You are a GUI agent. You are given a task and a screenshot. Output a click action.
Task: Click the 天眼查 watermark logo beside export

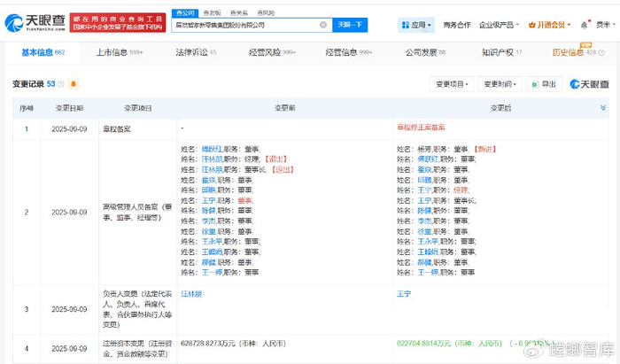[589, 84]
